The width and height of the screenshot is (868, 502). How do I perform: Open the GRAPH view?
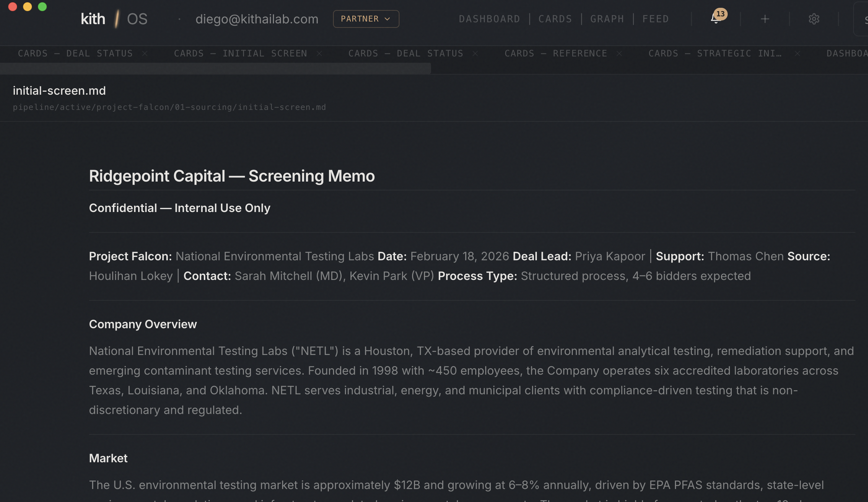point(607,19)
